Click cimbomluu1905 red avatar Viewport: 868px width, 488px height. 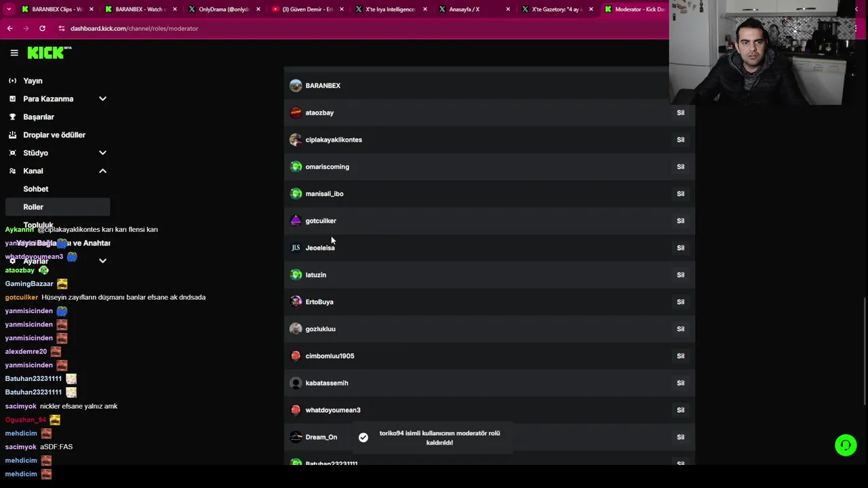tap(296, 356)
